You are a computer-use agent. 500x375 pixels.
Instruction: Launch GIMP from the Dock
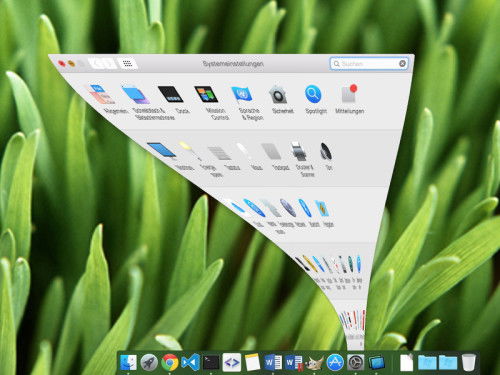[314, 363]
